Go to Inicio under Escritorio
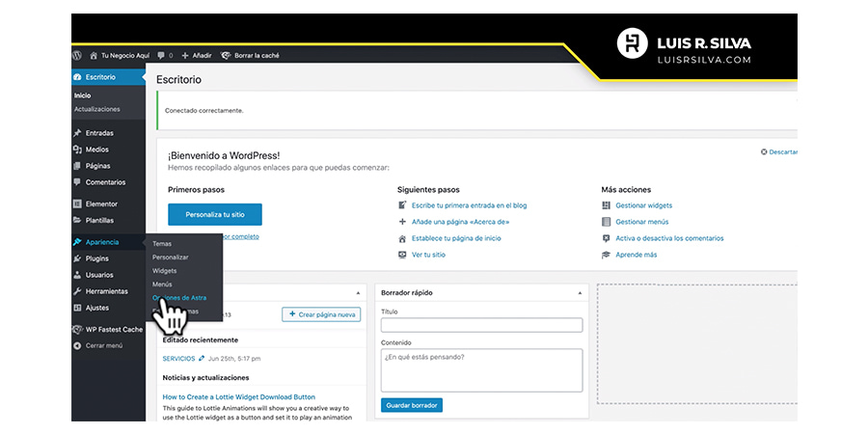This screenshot has height=434, width=868. [x=83, y=95]
